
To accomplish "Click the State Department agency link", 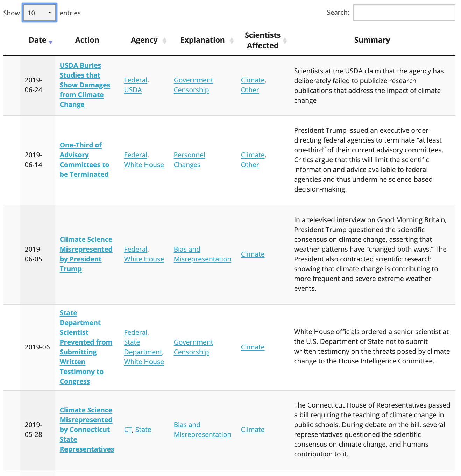I will pos(143,347).
